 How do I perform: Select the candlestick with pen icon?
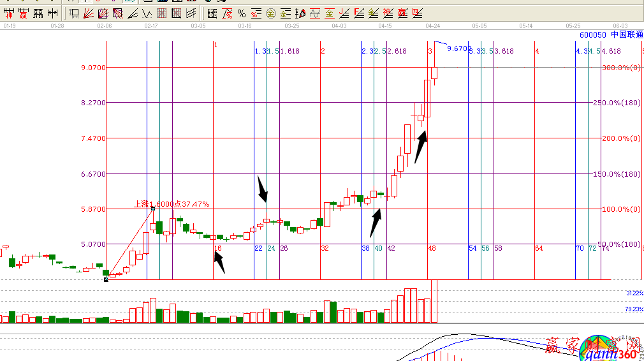300,13
